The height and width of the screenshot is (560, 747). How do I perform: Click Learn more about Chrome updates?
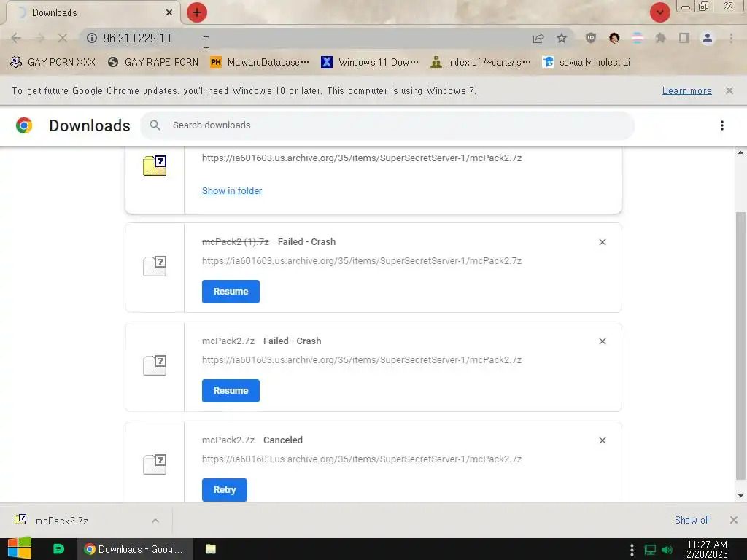(x=687, y=90)
